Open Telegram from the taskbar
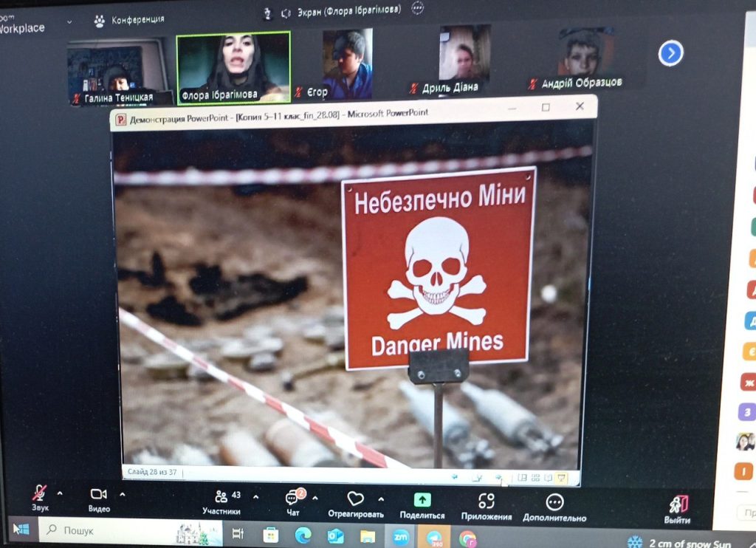This screenshot has width=756, height=548. [434, 538]
